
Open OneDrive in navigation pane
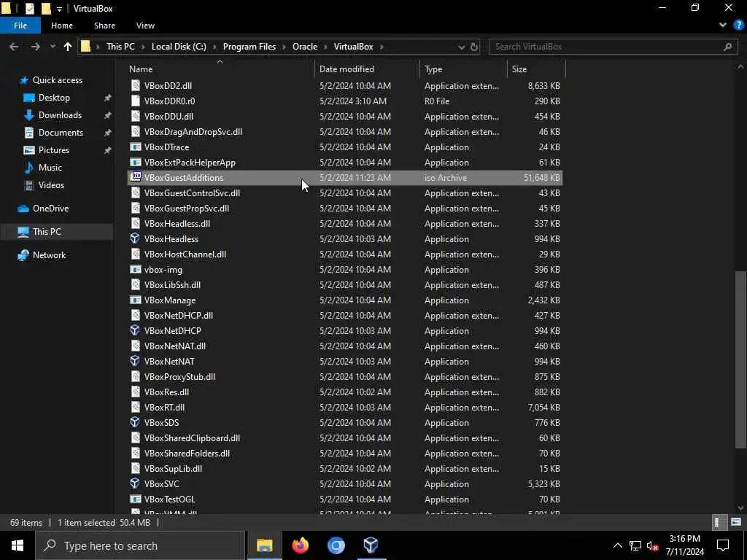point(50,208)
